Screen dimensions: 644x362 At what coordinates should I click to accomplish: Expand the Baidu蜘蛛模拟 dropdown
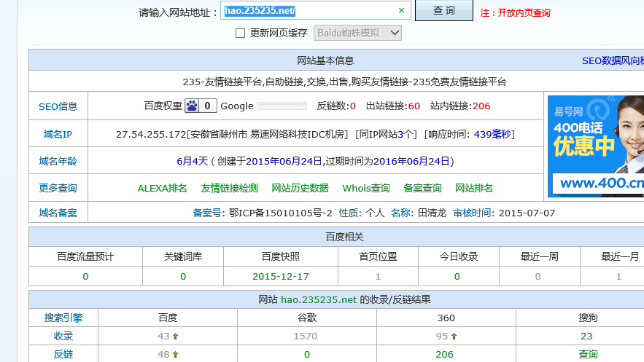pyautogui.click(x=357, y=33)
